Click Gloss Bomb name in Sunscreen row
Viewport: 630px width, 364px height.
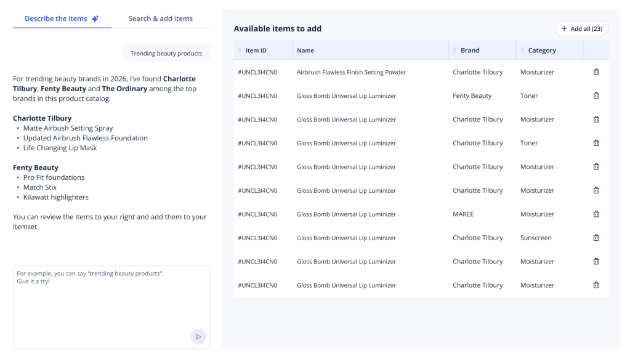(x=346, y=238)
